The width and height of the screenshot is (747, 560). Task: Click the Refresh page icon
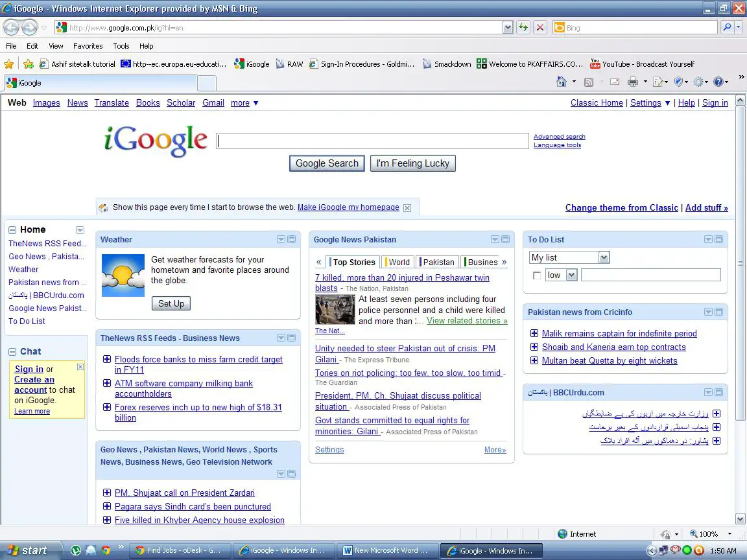click(523, 28)
